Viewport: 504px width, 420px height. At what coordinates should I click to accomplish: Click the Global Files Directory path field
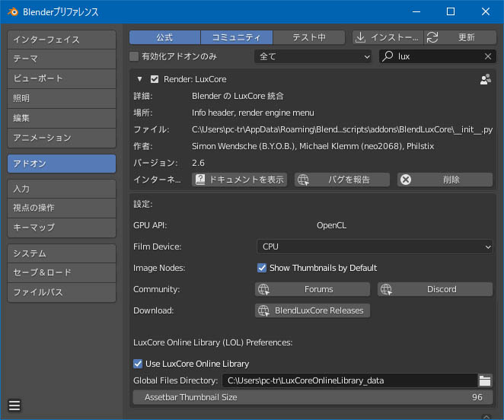pos(349,380)
